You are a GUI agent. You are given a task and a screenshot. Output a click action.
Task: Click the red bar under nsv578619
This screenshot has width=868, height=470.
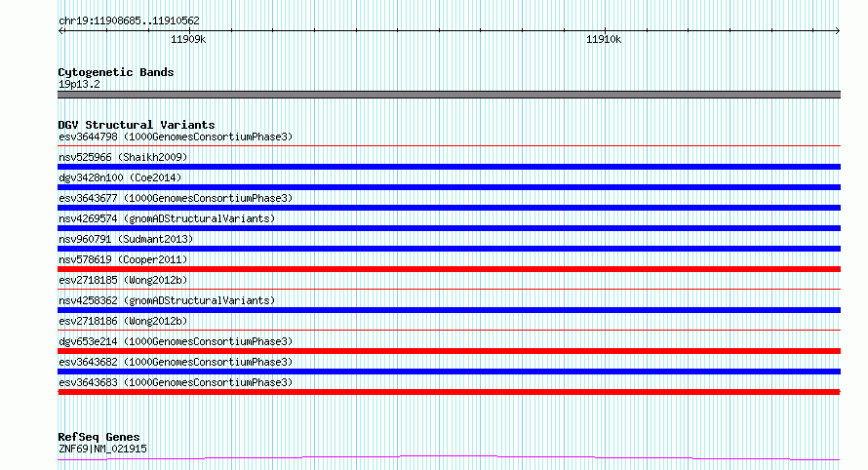point(449,269)
